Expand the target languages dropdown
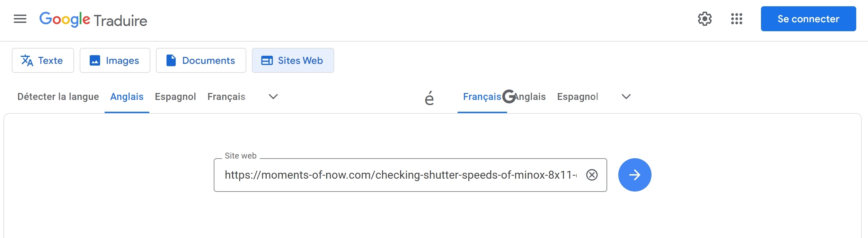Image resolution: width=868 pixels, height=238 pixels. point(626,96)
